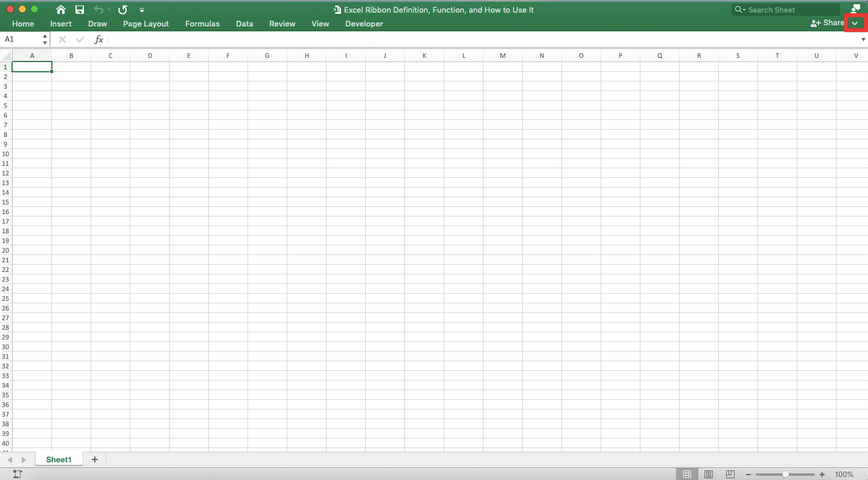
Task: Select row 1 header
Action: (6, 67)
